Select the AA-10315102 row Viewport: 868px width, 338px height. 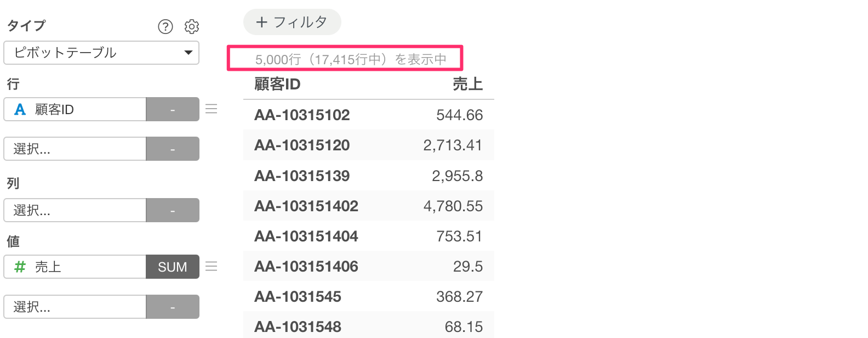(302, 115)
